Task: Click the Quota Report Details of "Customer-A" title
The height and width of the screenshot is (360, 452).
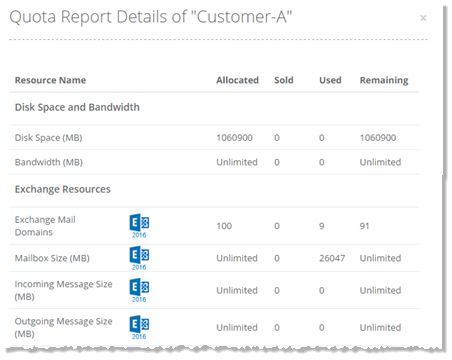Action: [151, 17]
